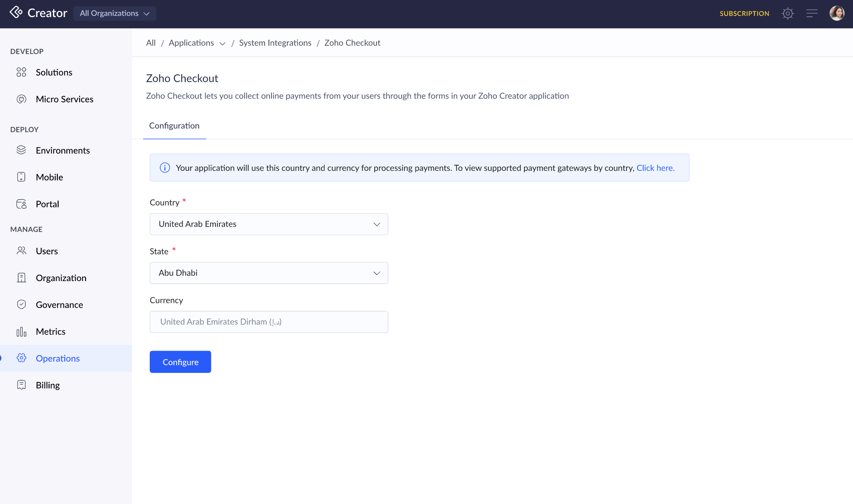Click the Metrics bar chart icon
The image size is (853, 504).
[x=22, y=332]
